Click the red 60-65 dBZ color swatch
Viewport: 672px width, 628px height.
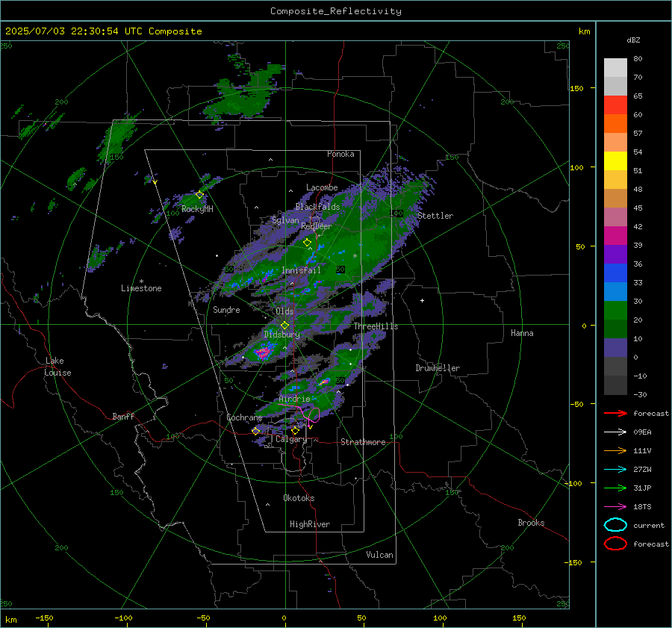615,105
